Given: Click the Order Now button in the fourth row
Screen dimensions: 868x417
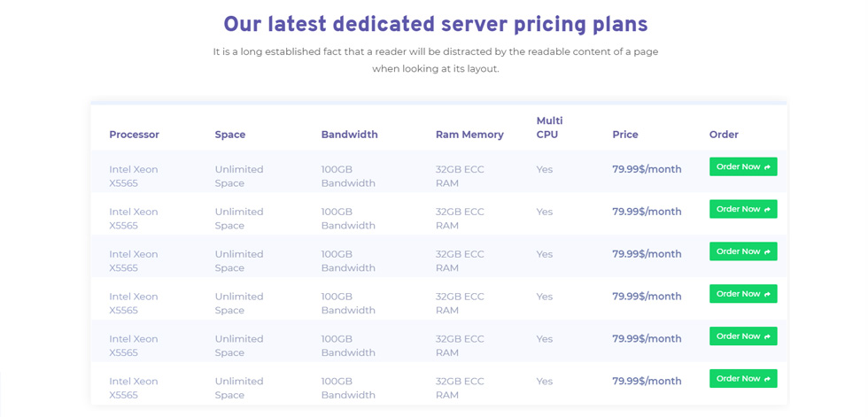Looking at the screenshot, I should coord(743,294).
